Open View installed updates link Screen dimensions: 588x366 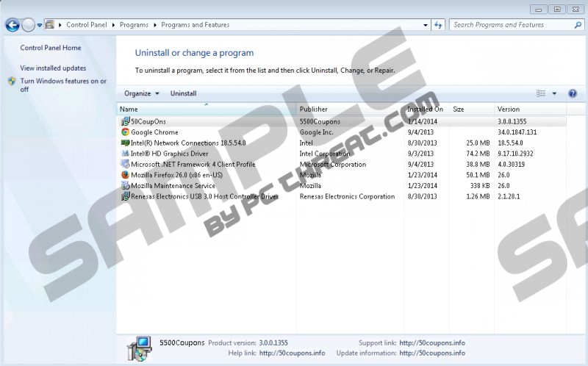pos(53,68)
